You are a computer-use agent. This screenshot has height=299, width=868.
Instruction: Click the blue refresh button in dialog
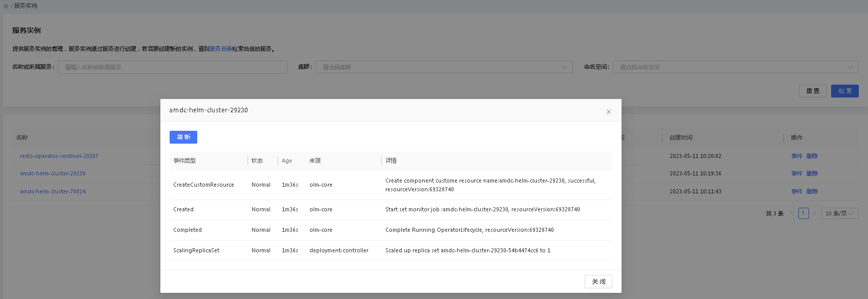tap(183, 137)
